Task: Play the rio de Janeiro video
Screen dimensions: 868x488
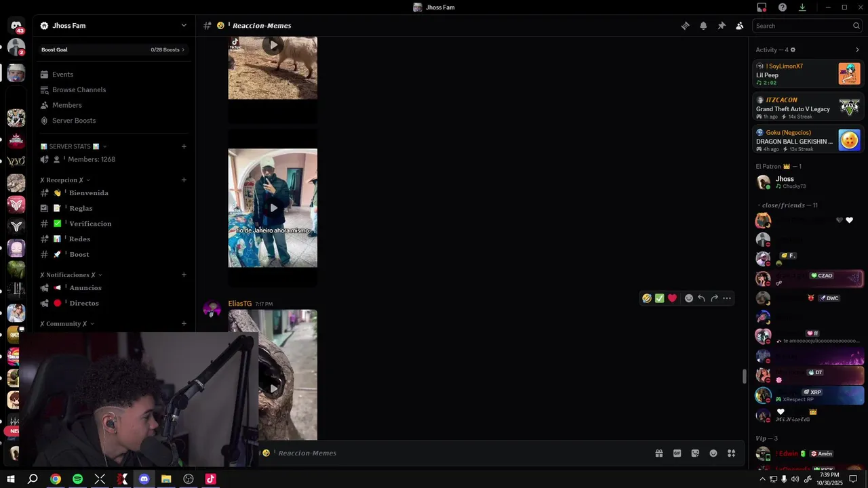Action: pos(273,208)
